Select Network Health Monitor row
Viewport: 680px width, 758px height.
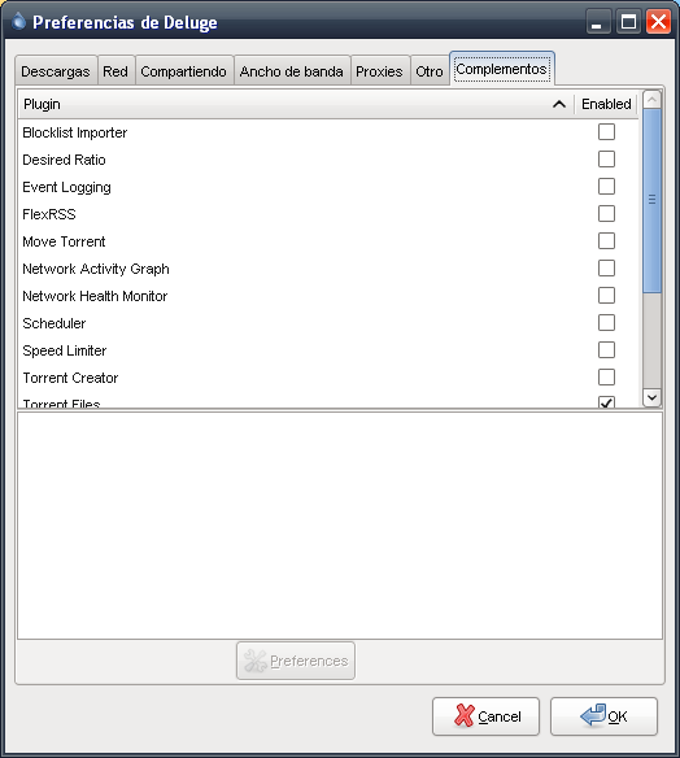329,296
